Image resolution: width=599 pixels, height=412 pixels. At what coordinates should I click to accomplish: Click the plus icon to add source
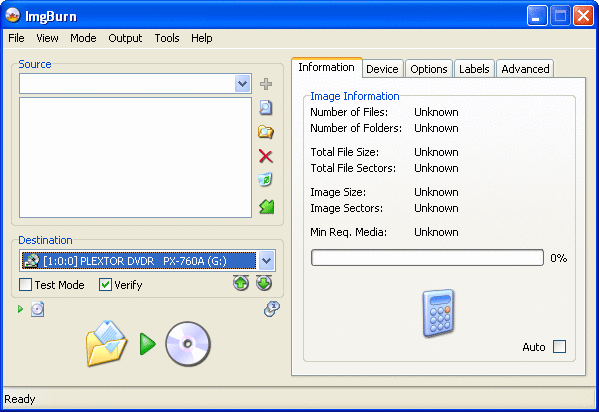[266, 84]
